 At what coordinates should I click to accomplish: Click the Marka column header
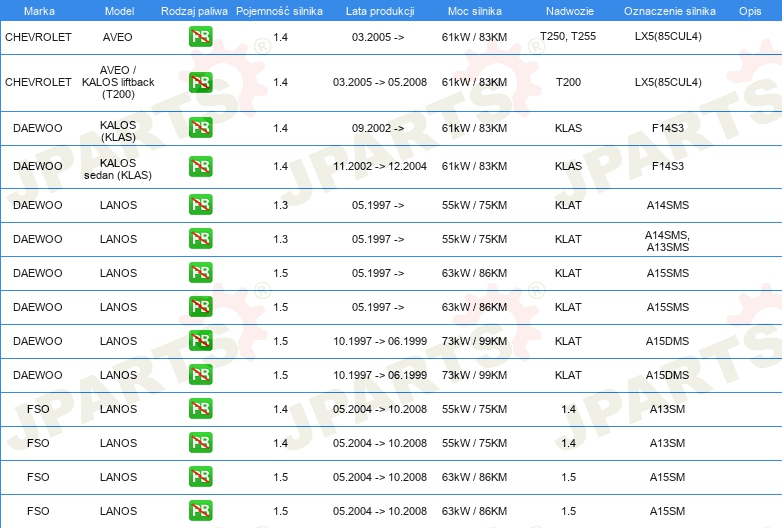tap(38, 10)
